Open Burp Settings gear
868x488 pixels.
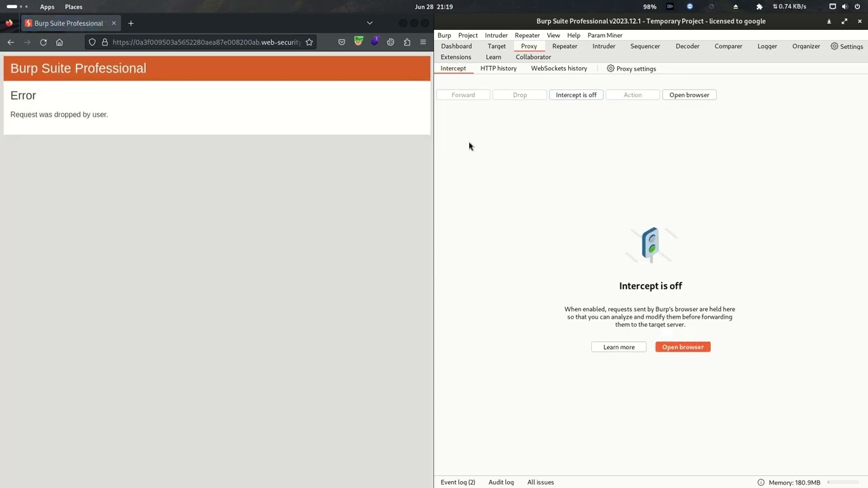pyautogui.click(x=847, y=46)
